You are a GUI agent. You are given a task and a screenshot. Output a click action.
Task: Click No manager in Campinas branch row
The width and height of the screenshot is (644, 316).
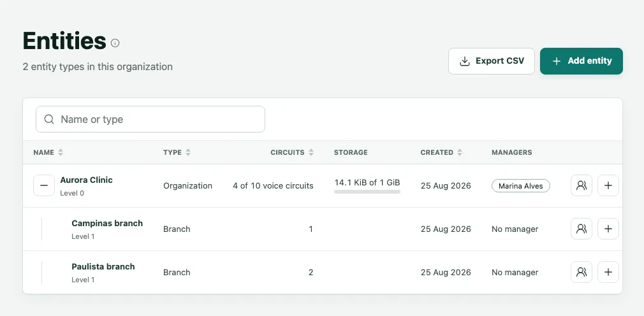[515, 229]
